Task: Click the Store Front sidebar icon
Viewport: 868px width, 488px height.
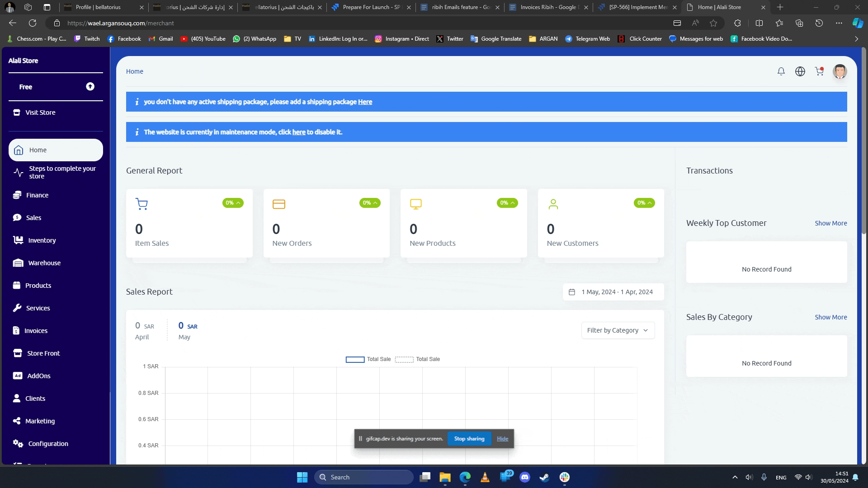Action: tap(18, 353)
